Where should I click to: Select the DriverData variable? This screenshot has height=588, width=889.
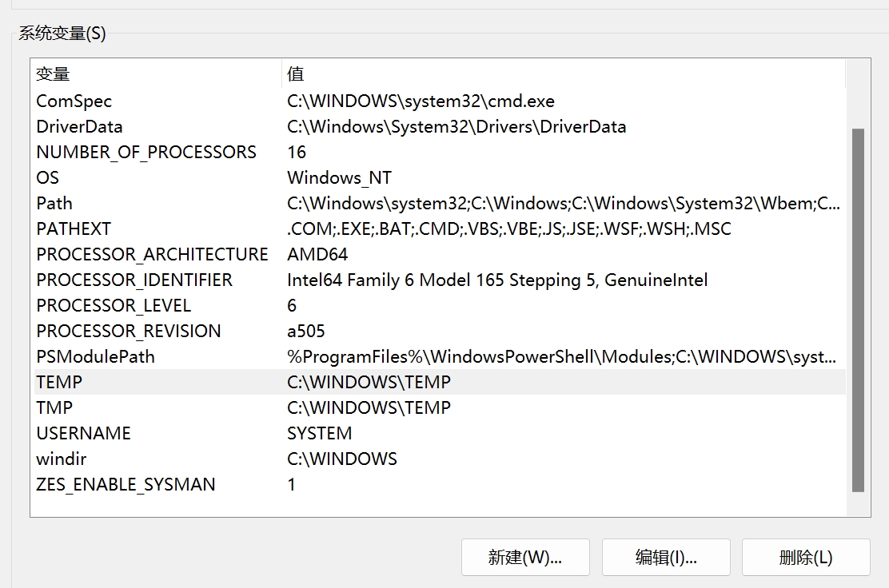click(x=79, y=126)
